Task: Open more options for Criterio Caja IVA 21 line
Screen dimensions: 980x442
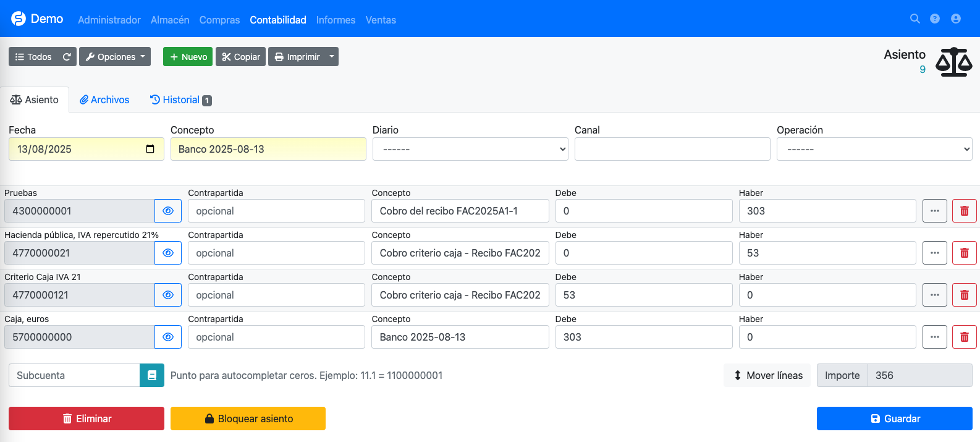Action: (x=934, y=295)
